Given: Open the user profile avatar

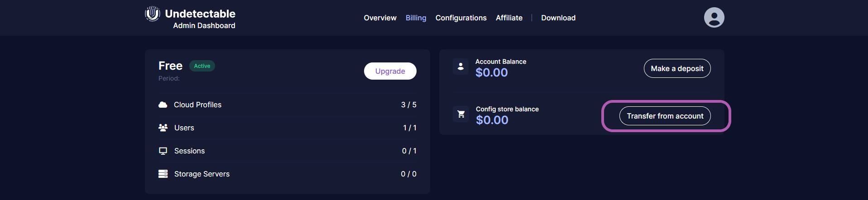Looking at the screenshot, I should coord(714,18).
